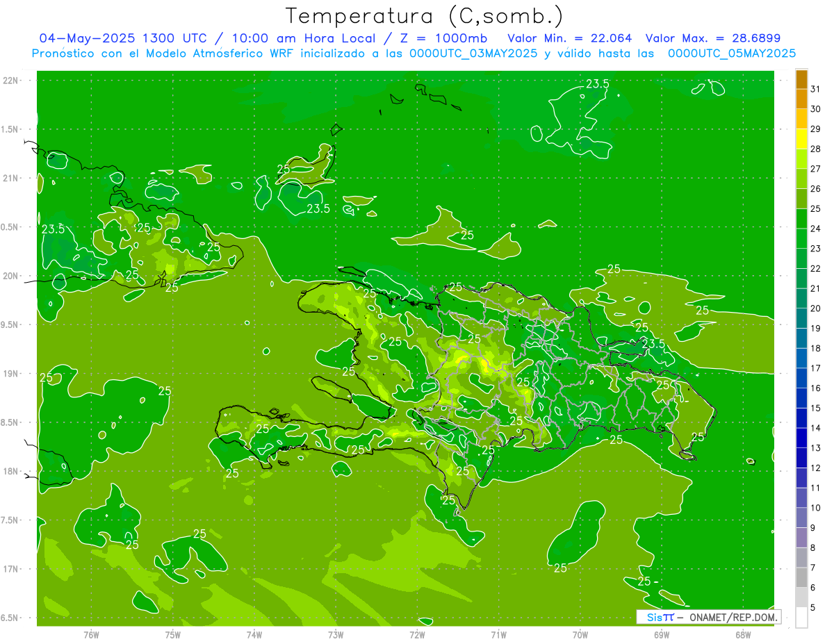Pick the gray legend swatch between 6 and 7
The height and width of the screenshot is (644, 834).
801,578
